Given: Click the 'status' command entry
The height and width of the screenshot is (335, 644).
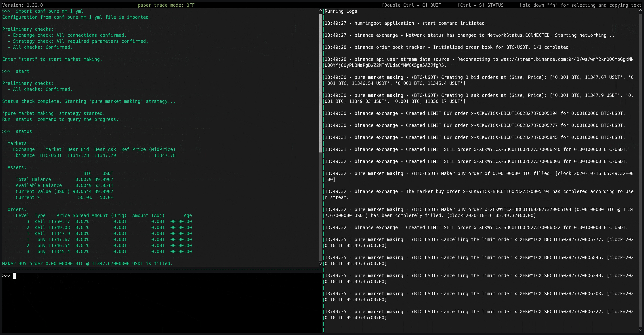Looking at the screenshot, I should coord(24,131).
